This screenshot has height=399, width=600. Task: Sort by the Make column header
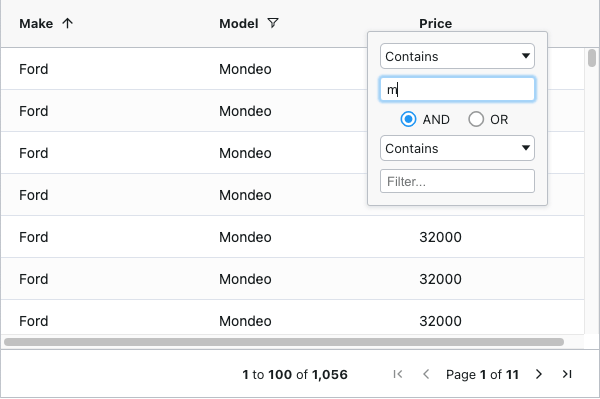click(x=36, y=24)
